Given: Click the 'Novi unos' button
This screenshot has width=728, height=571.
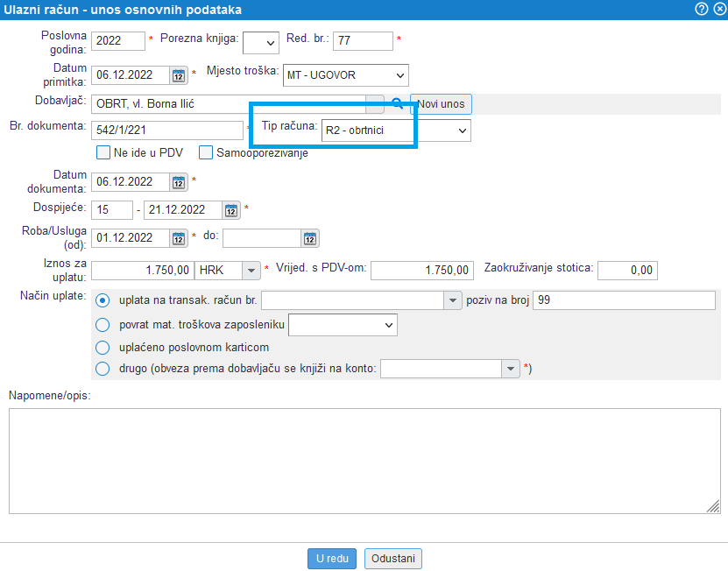Looking at the screenshot, I should 441,104.
